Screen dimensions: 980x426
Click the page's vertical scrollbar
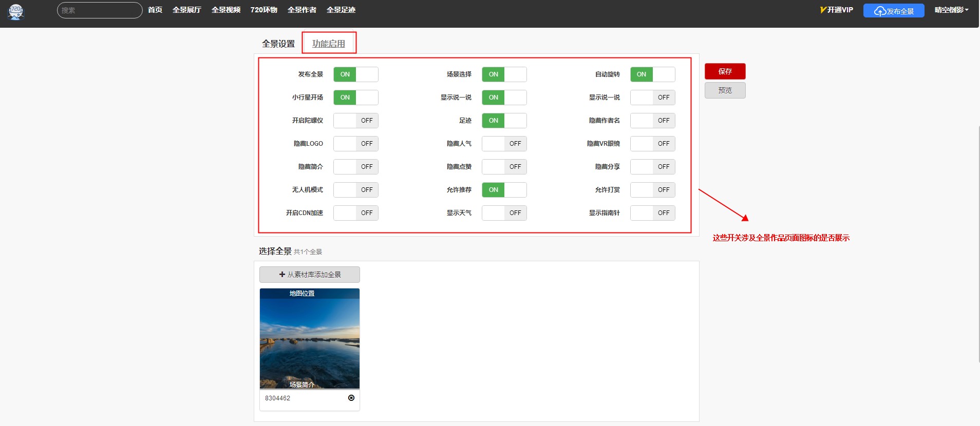(x=978, y=244)
